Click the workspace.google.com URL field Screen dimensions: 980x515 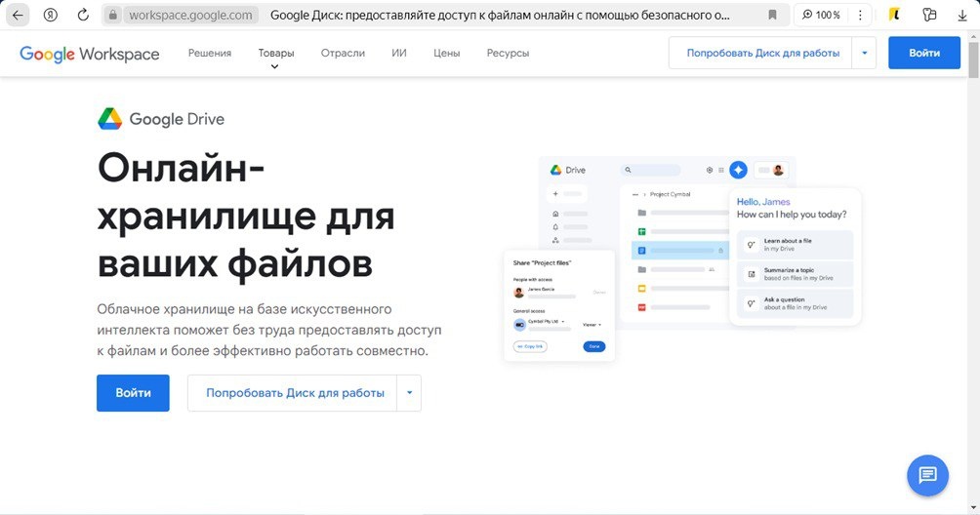click(191, 15)
